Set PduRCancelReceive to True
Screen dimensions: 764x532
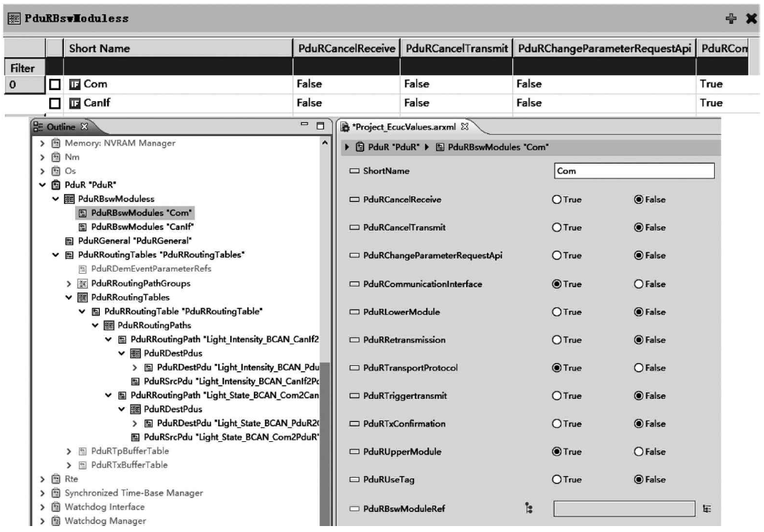tap(556, 199)
